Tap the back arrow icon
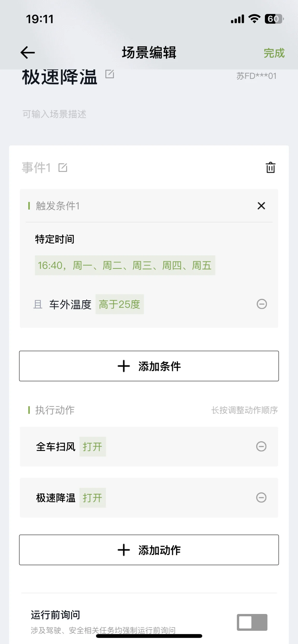Image resolution: width=298 pixels, height=644 pixels. tap(27, 53)
